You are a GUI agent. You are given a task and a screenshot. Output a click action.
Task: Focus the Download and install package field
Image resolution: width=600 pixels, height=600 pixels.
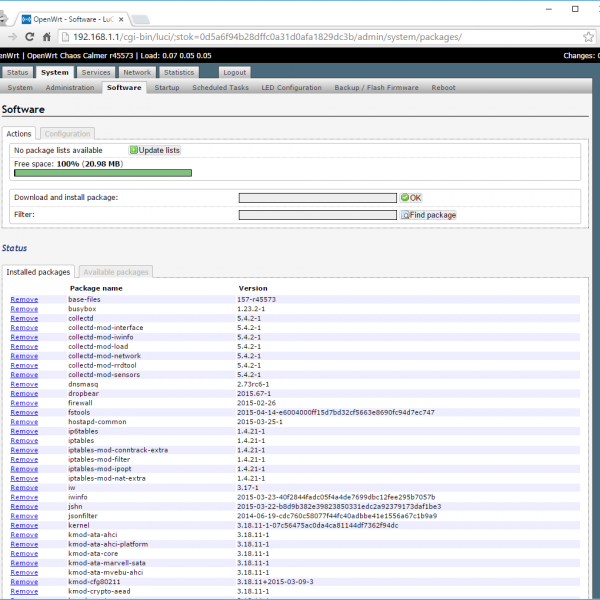tap(317, 198)
